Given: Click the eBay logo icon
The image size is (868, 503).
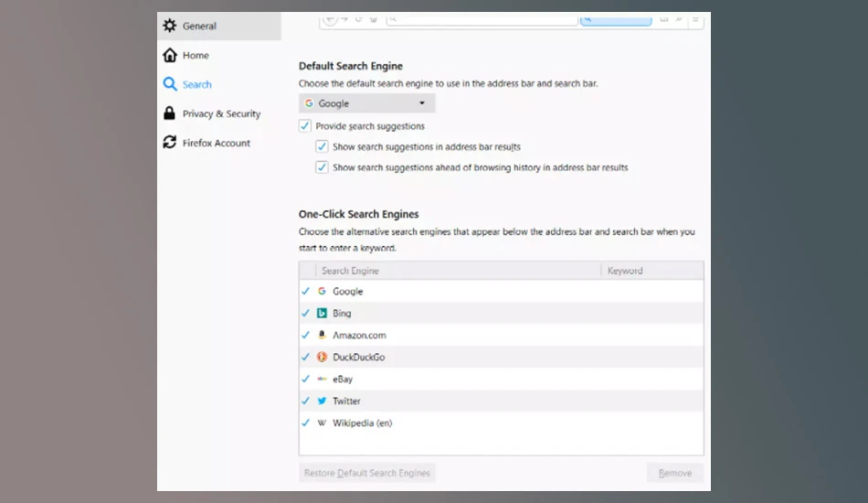Looking at the screenshot, I should click(322, 379).
